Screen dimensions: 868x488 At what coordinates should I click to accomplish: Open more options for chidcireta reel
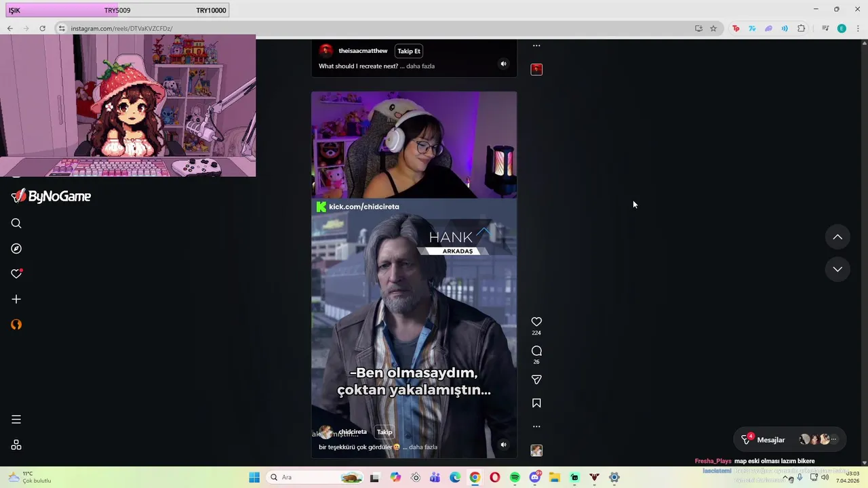pos(536,426)
